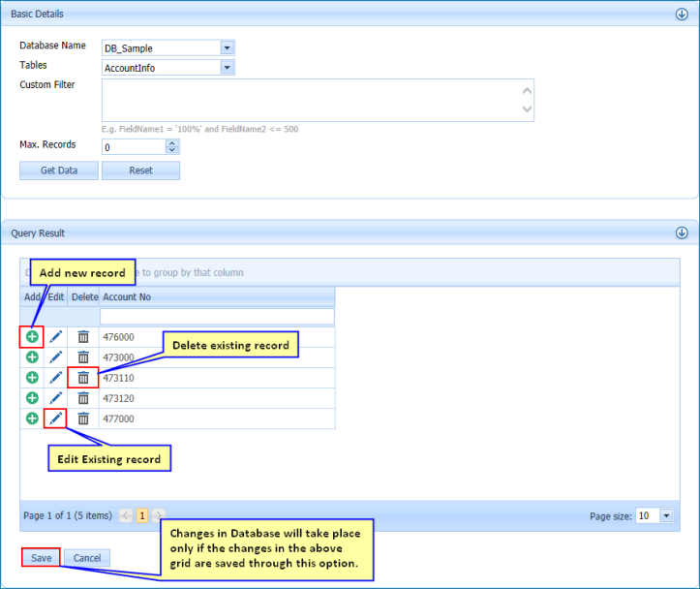Image resolution: width=700 pixels, height=589 pixels.
Task: Delete the record for account 476000
Action: click(83, 337)
